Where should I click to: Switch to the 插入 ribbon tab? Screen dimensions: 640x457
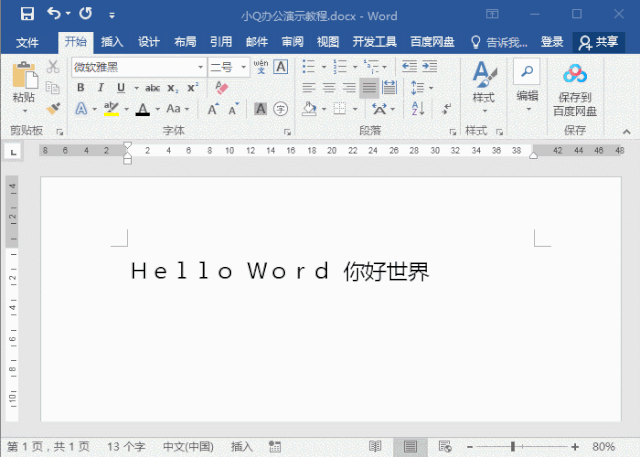(112, 42)
